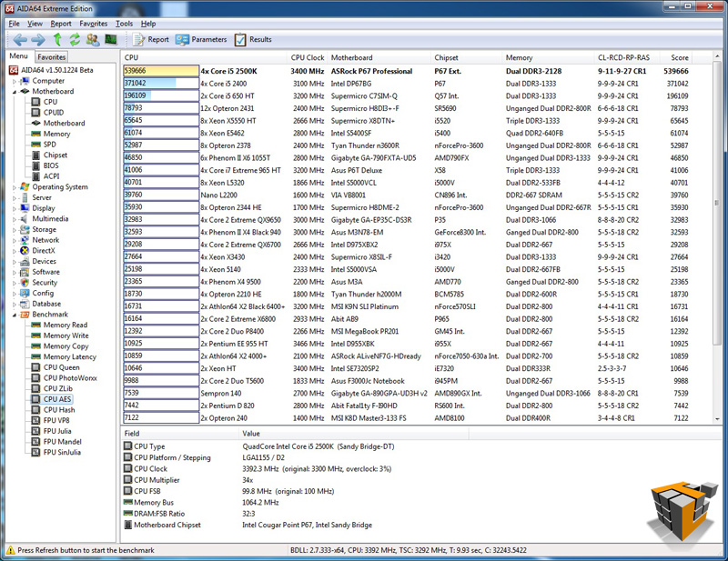
Task: Click the Chipset icon in tree
Action: (x=35, y=155)
